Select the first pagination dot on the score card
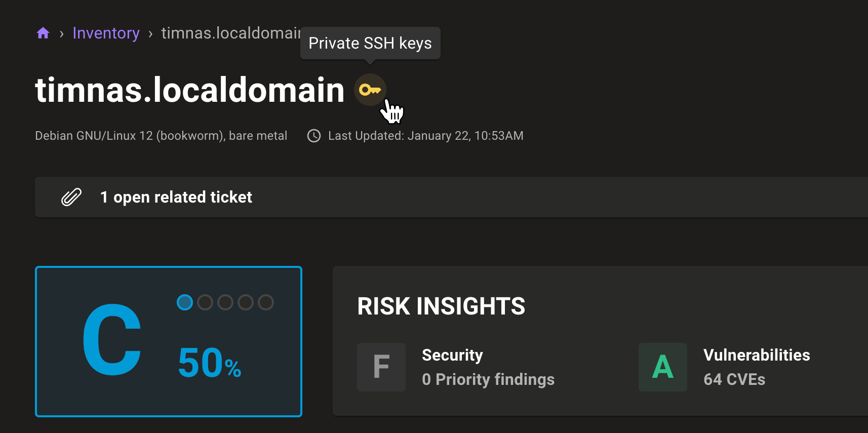Image resolution: width=868 pixels, height=433 pixels. click(x=185, y=302)
